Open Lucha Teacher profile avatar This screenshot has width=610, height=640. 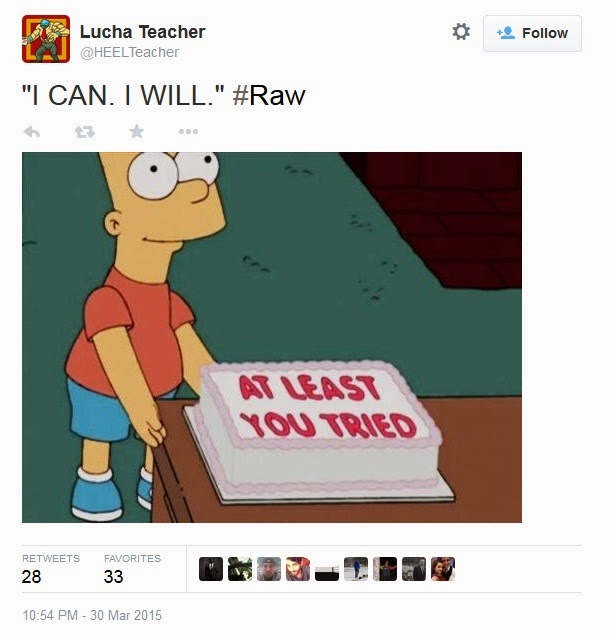(46, 39)
